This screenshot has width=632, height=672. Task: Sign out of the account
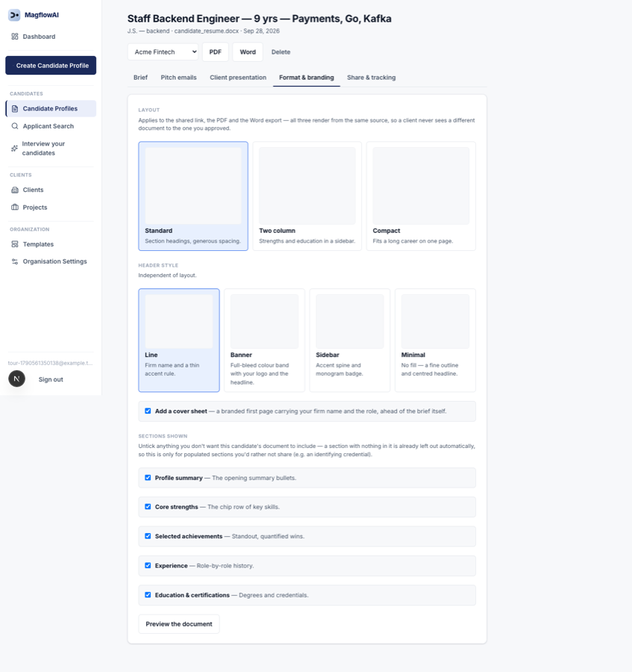pos(51,379)
